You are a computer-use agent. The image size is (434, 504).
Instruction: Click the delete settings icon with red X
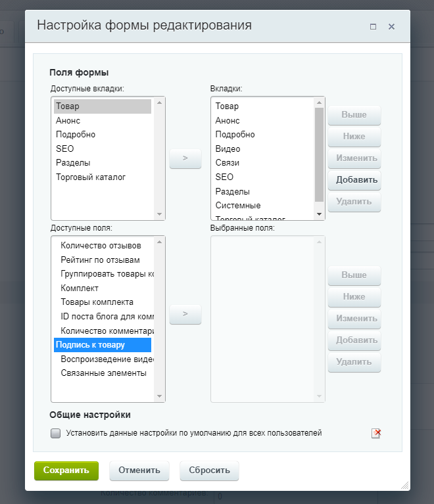click(376, 433)
